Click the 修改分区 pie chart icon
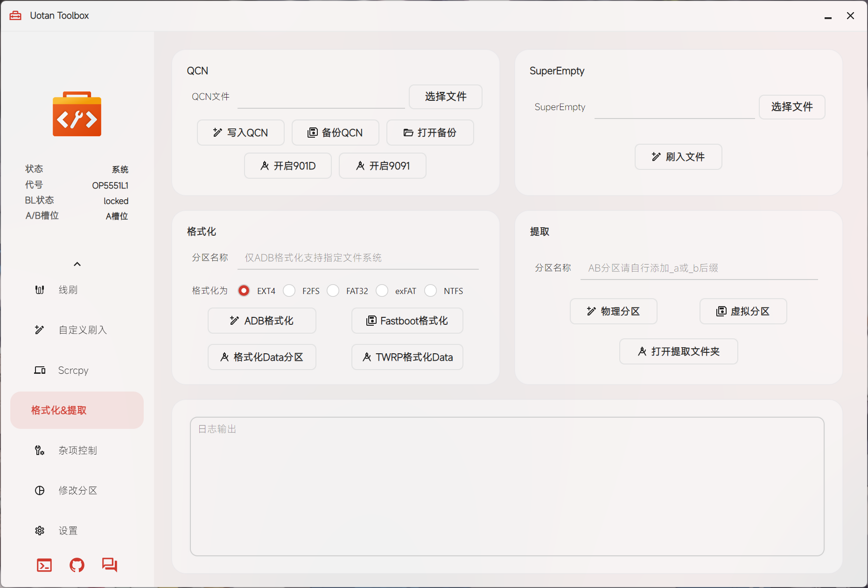 coord(40,490)
